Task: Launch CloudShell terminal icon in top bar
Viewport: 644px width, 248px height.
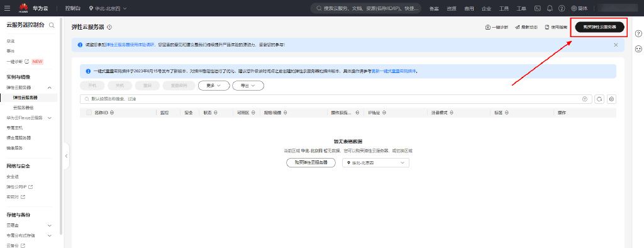Action: pyautogui.click(x=537, y=8)
